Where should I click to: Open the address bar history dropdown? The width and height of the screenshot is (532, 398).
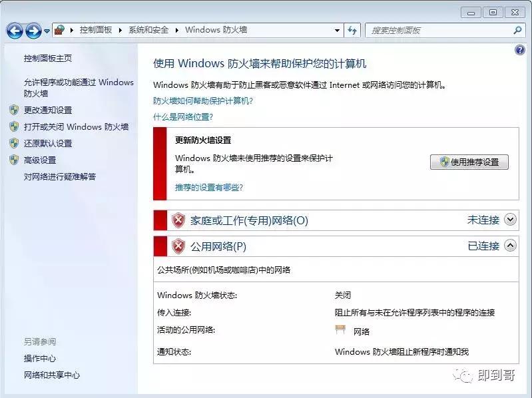click(337, 31)
